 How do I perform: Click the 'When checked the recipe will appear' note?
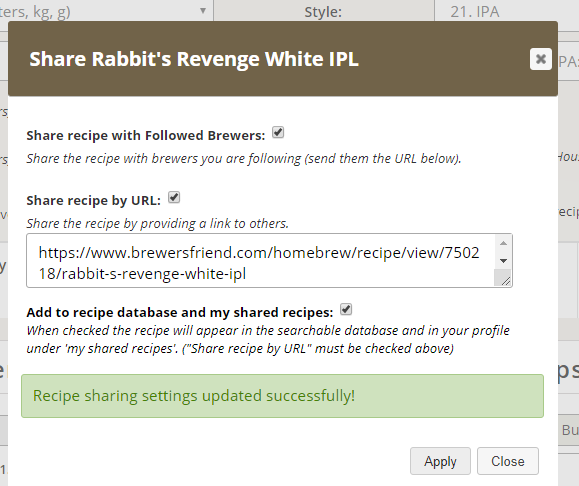[268, 339]
